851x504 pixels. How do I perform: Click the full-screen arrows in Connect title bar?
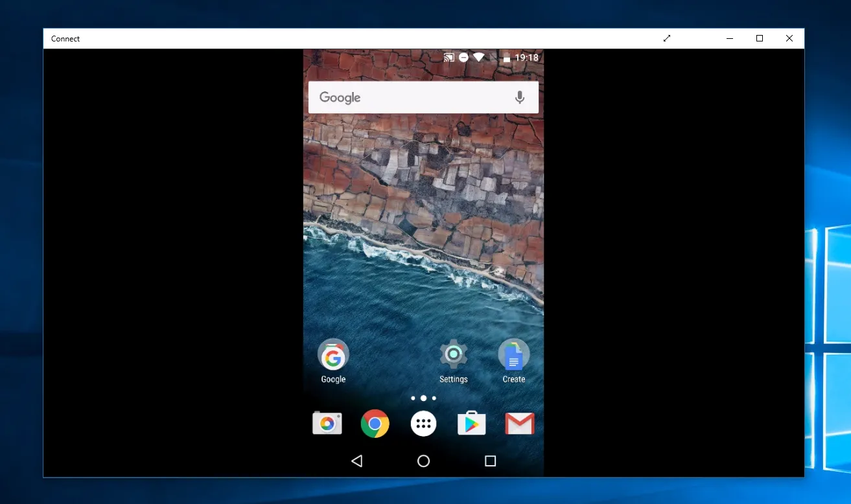pyautogui.click(x=667, y=38)
